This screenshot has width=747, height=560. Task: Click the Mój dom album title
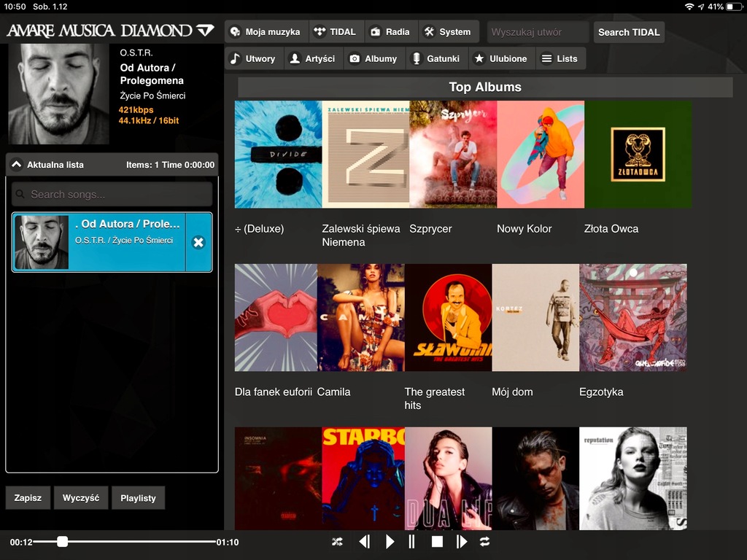click(512, 392)
